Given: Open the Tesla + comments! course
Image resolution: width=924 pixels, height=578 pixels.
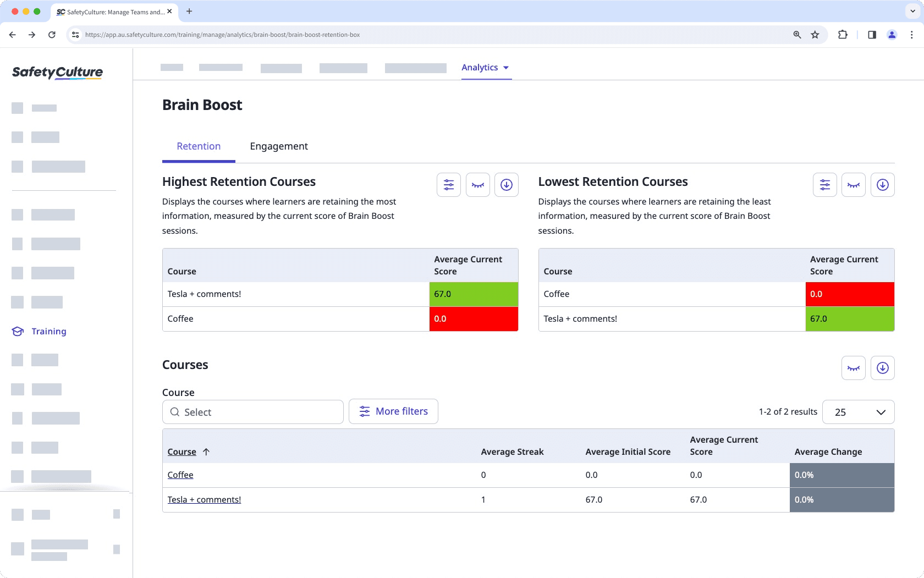Looking at the screenshot, I should pos(204,499).
